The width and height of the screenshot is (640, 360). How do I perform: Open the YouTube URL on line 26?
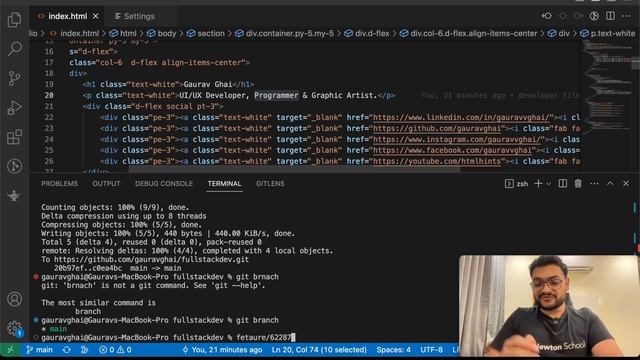point(437,162)
